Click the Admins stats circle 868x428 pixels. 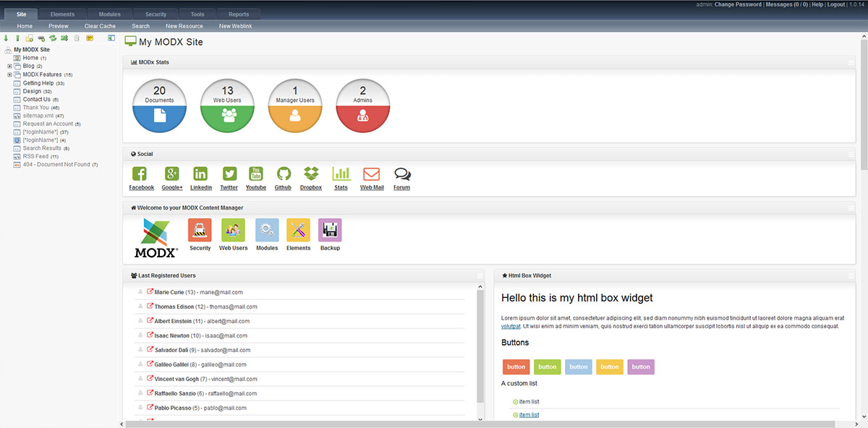click(363, 106)
